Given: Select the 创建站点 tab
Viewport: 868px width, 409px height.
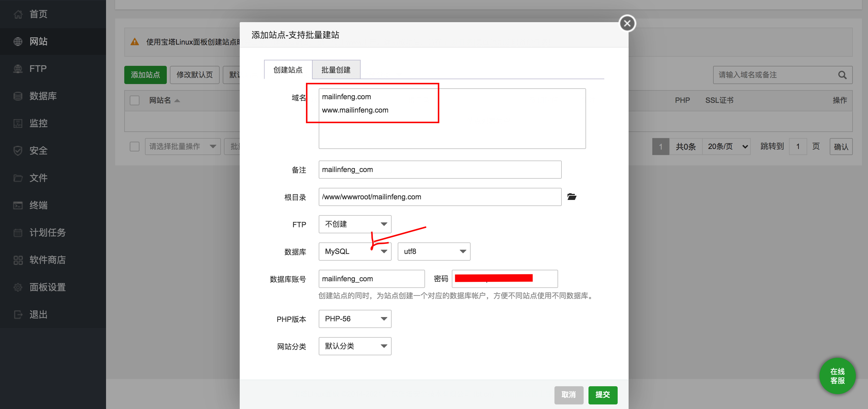Looking at the screenshot, I should point(288,70).
